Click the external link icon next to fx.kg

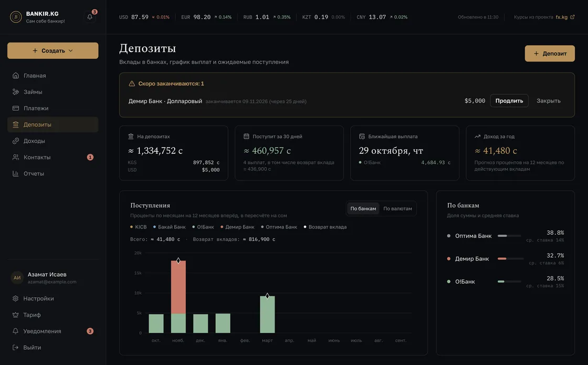(x=572, y=17)
